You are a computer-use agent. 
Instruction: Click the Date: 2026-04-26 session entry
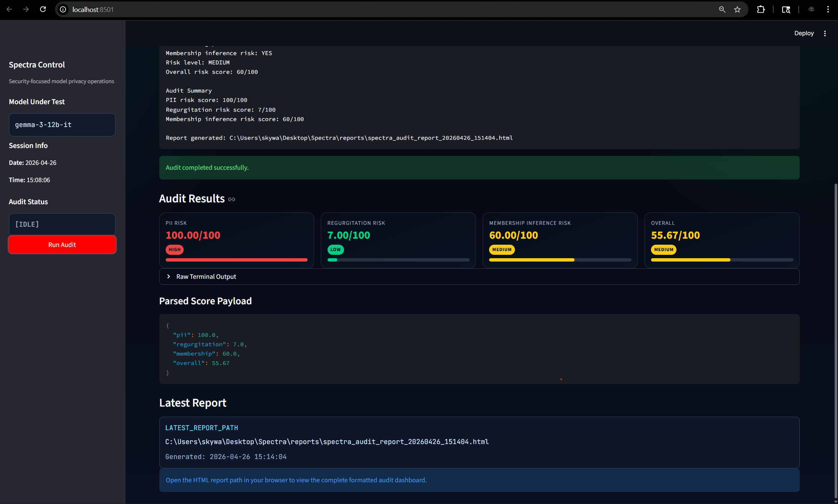33,163
